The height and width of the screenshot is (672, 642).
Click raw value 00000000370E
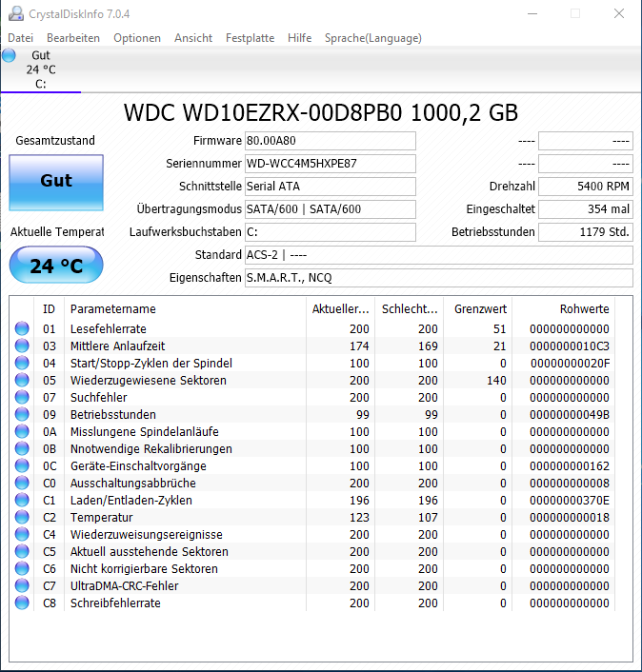click(569, 500)
